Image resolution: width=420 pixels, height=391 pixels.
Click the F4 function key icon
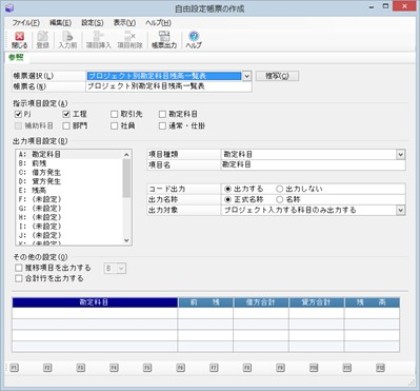(114, 367)
